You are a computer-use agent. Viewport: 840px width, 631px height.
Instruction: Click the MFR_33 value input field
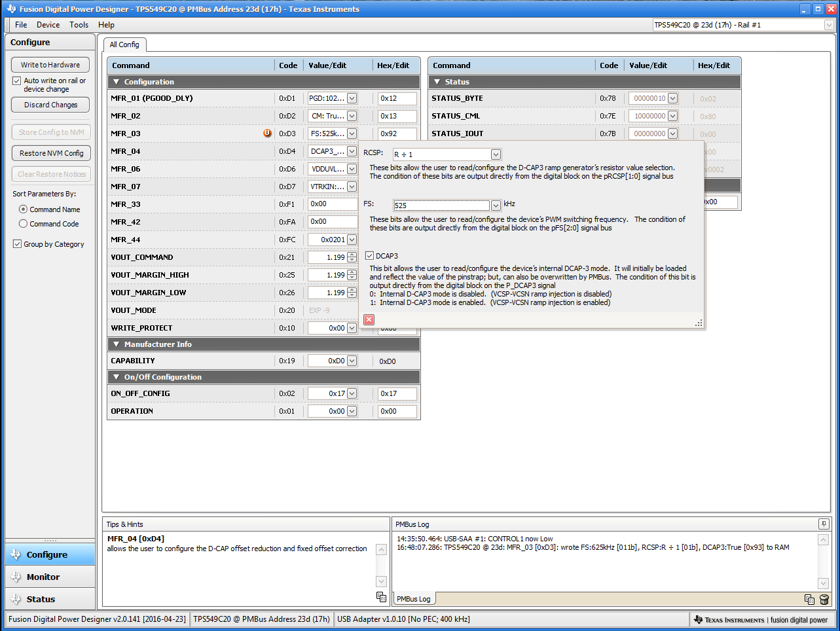coord(332,204)
